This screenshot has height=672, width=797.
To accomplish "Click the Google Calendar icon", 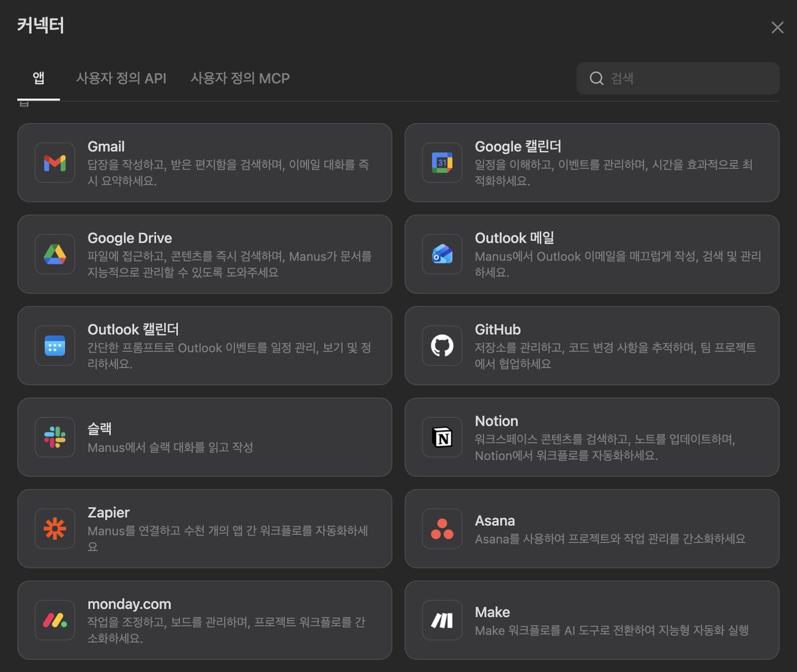I will (442, 163).
